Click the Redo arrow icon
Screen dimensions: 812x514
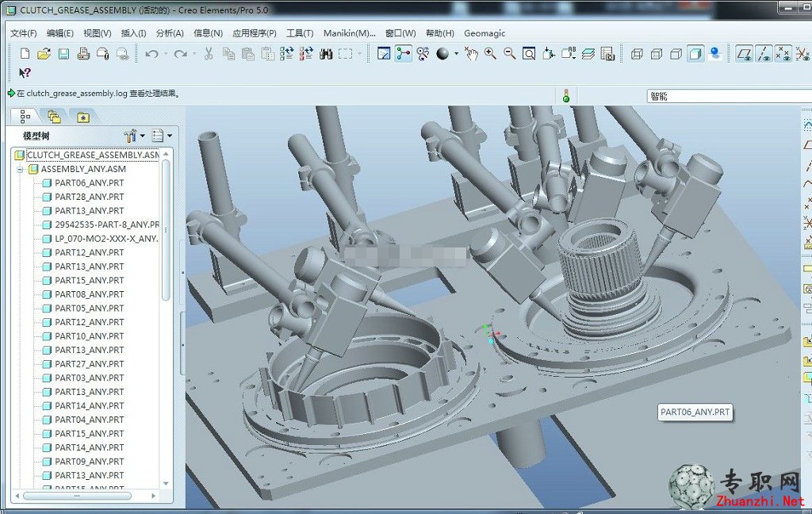point(181,53)
